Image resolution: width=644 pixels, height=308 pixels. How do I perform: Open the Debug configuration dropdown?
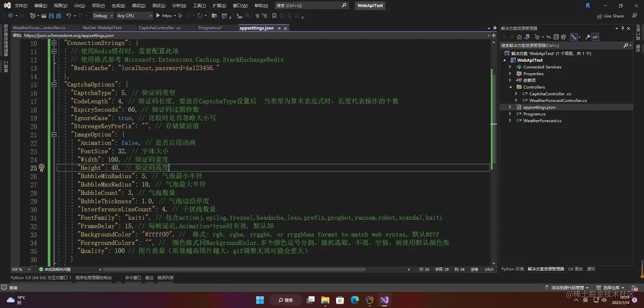[103, 16]
